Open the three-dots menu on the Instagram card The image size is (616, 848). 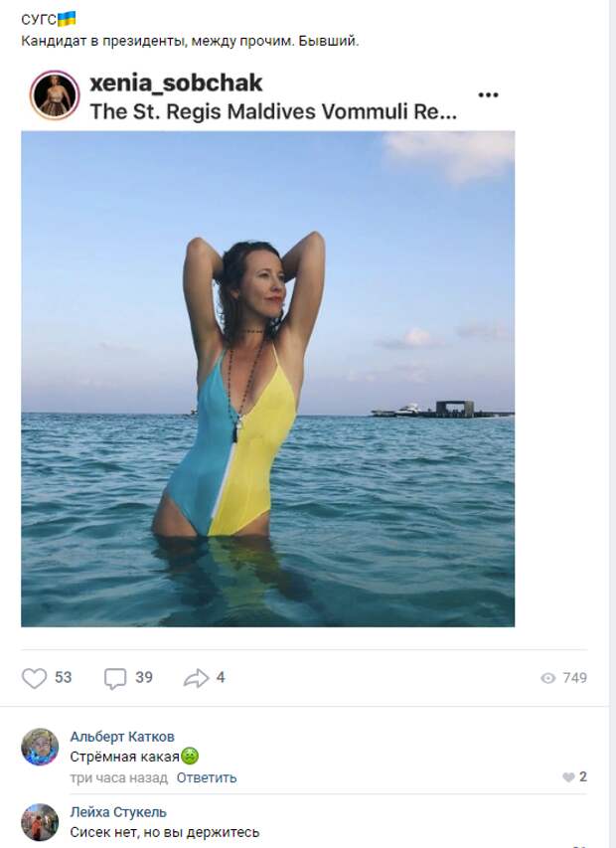488,95
